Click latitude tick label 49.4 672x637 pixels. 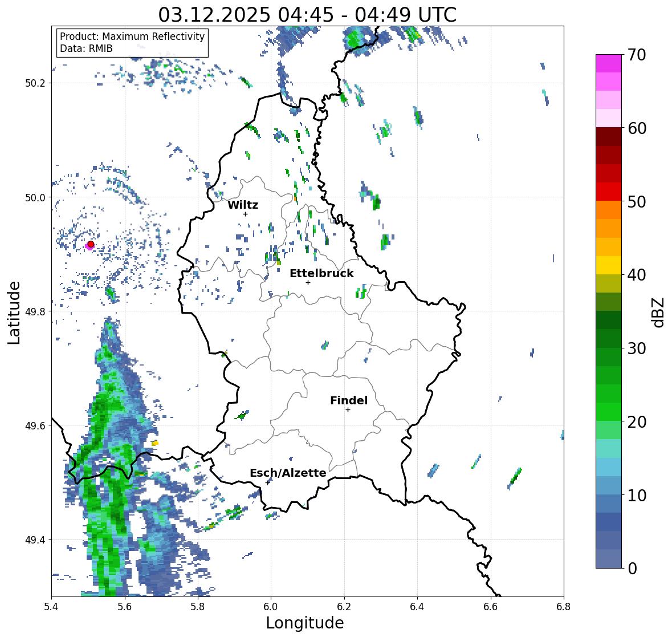pos(35,540)
